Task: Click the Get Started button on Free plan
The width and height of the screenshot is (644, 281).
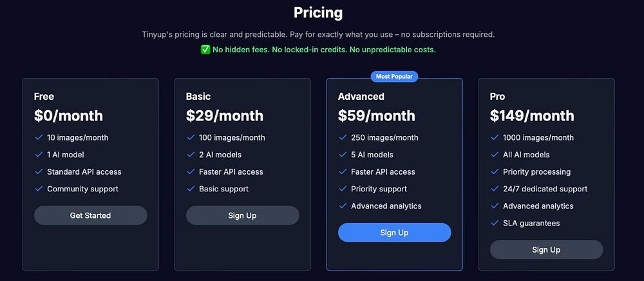Action: point(90,215)
